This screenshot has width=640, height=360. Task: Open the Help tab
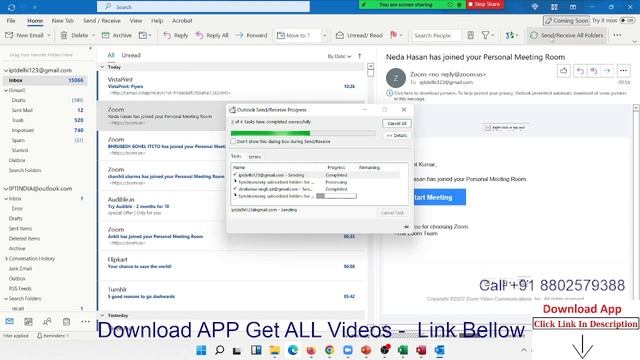(x=157, y=20)
